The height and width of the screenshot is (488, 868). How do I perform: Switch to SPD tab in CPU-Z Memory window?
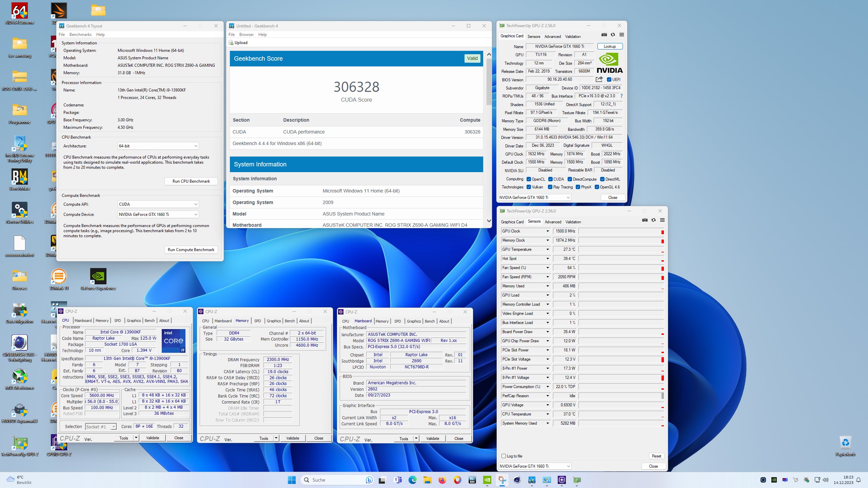pyautogui.click(x=258, y=321)
